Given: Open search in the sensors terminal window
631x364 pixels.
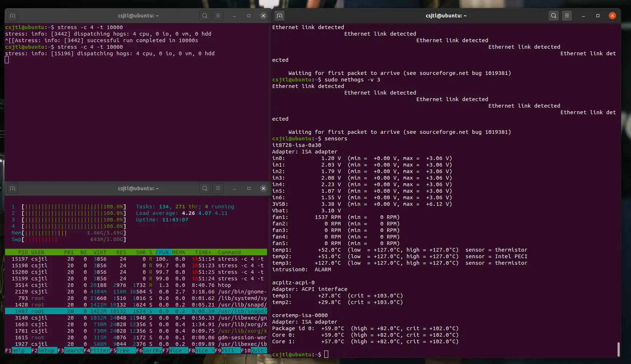Looking at the screenshot, I should pos(553,16).
